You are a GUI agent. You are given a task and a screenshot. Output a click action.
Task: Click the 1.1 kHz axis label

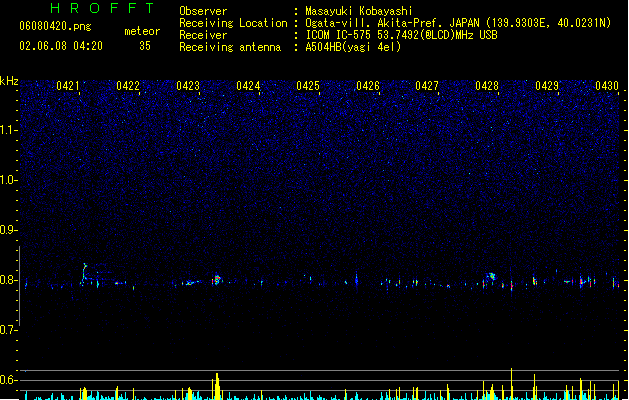tap(8, 130)
